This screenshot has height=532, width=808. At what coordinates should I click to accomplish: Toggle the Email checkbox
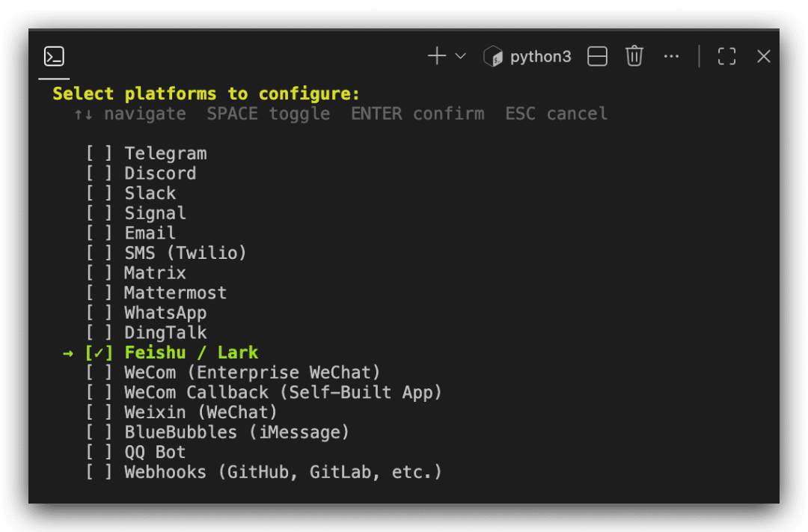click(x=99, y=233)
